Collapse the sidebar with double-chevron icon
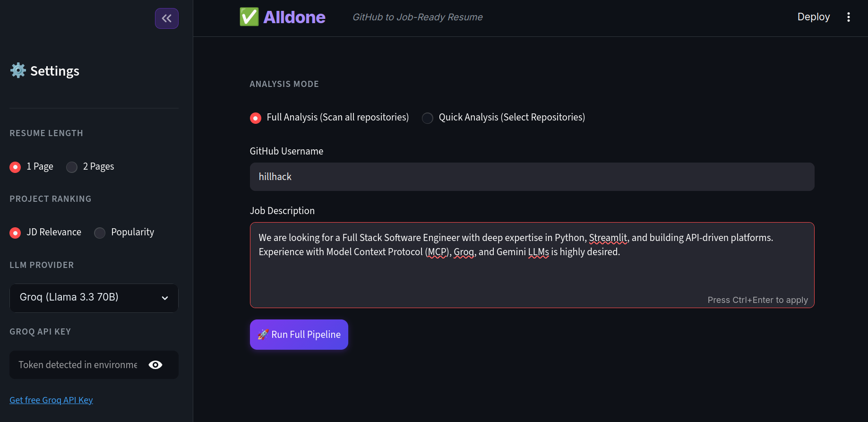Screen dimensions: 868x422 pos(167,18)
